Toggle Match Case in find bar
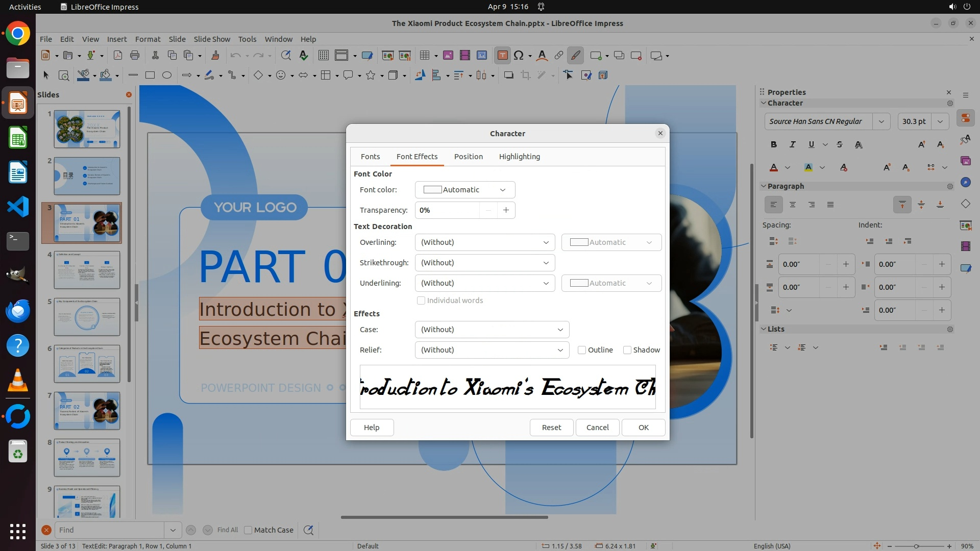Image resolution: width=980 pixels, height=551 pixels. click(249, 530)
